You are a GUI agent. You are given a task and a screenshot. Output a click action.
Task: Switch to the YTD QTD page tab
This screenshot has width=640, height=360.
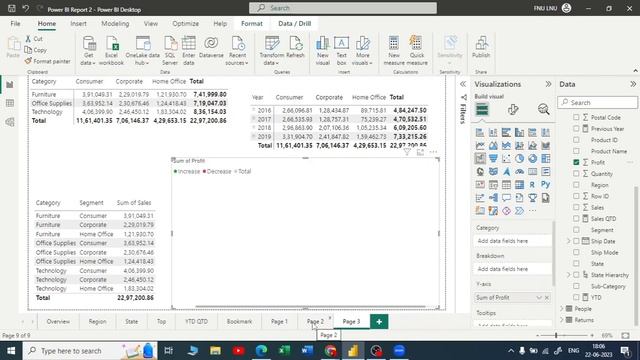196,322
